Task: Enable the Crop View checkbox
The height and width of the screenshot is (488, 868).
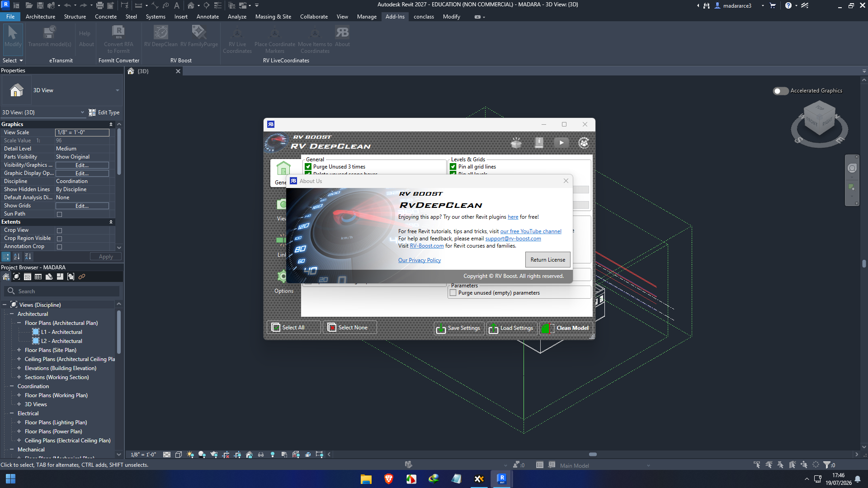Action: [x=59, y=230]
